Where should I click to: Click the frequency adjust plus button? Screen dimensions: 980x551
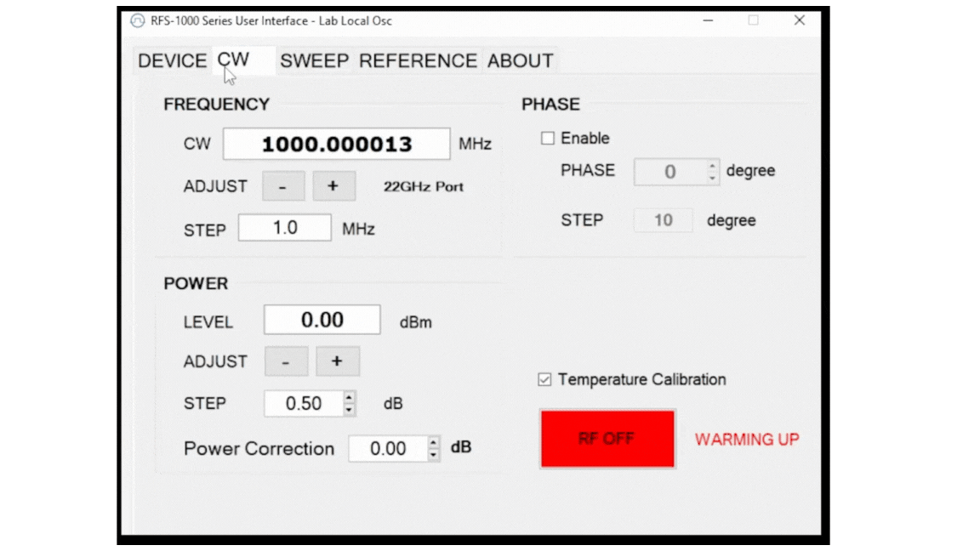(x=333, y=186)
